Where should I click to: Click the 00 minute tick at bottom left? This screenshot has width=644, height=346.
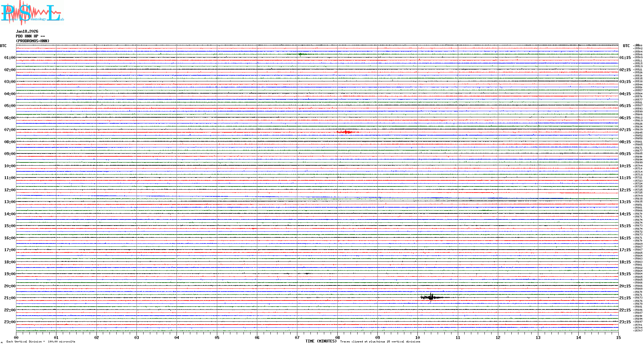[x=16, y=338]
